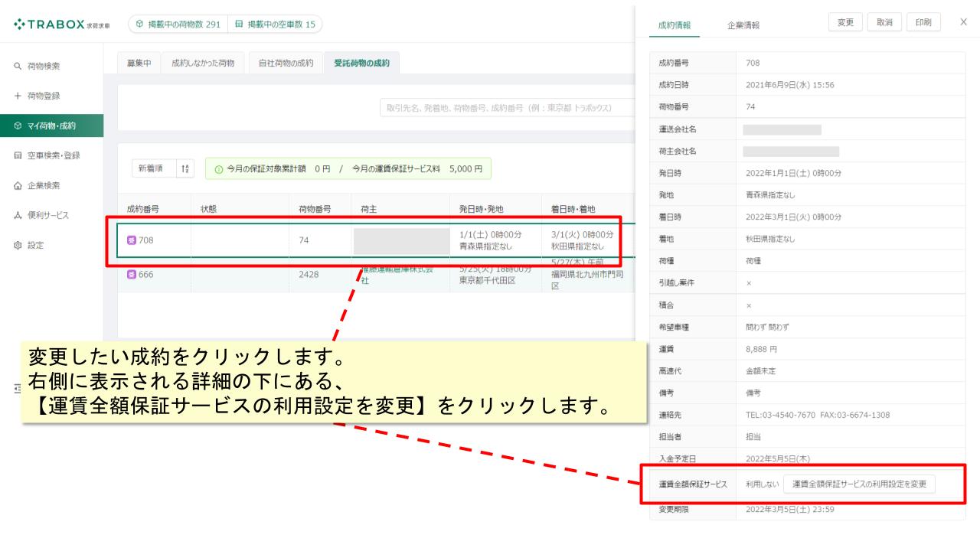Click the purple badge of contract 666

(x=132, y=274)
